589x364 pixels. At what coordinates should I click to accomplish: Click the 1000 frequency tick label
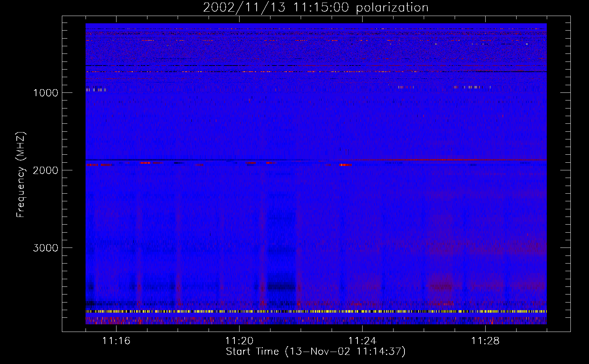pos(46,93)
